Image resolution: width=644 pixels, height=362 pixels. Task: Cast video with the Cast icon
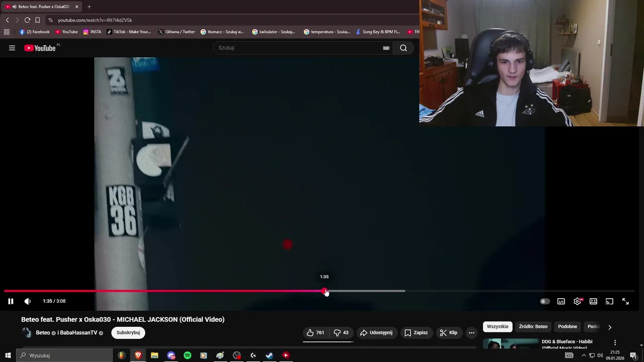click(609, 301)
